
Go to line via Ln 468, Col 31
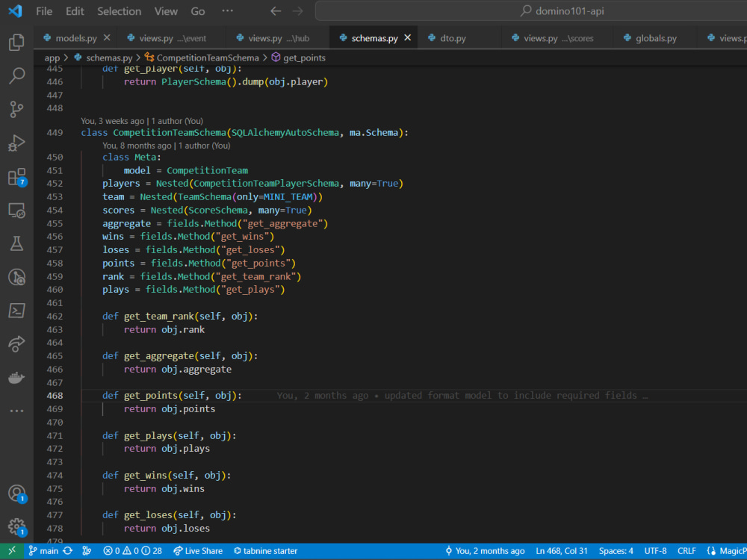[562, 551]
